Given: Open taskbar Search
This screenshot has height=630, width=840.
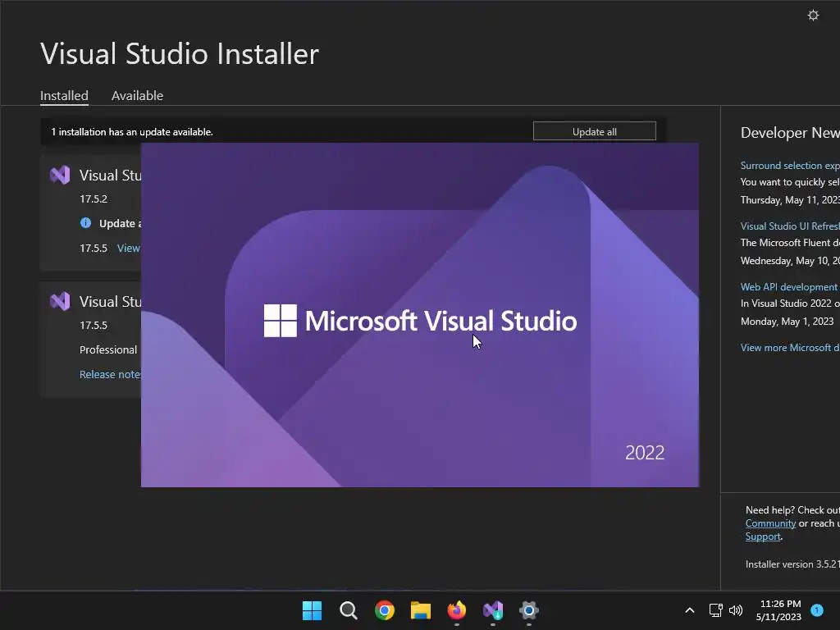Looking at the screenshot, I should pyautogui.click(x=348, y=610).
